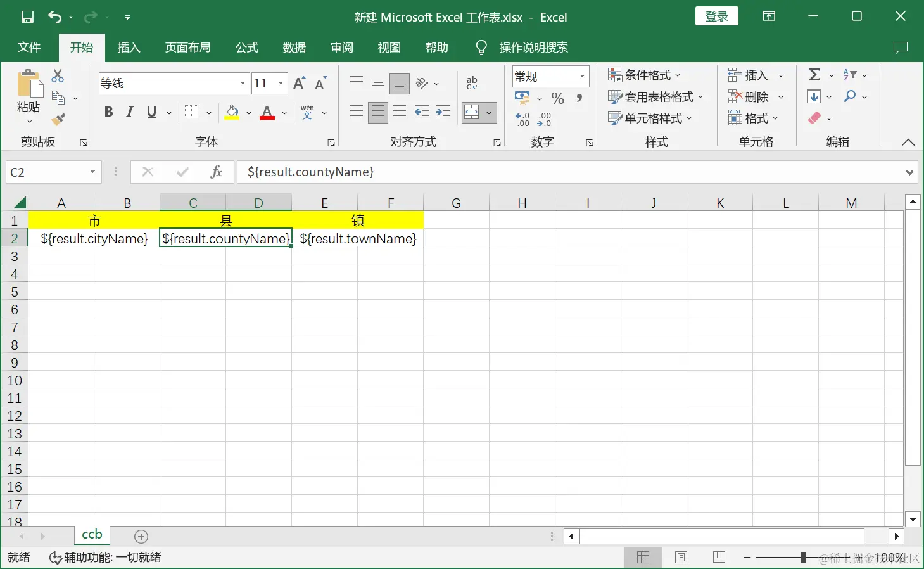
Task: Click the 登录 sign-in button
Action: [x=717, y=16]
